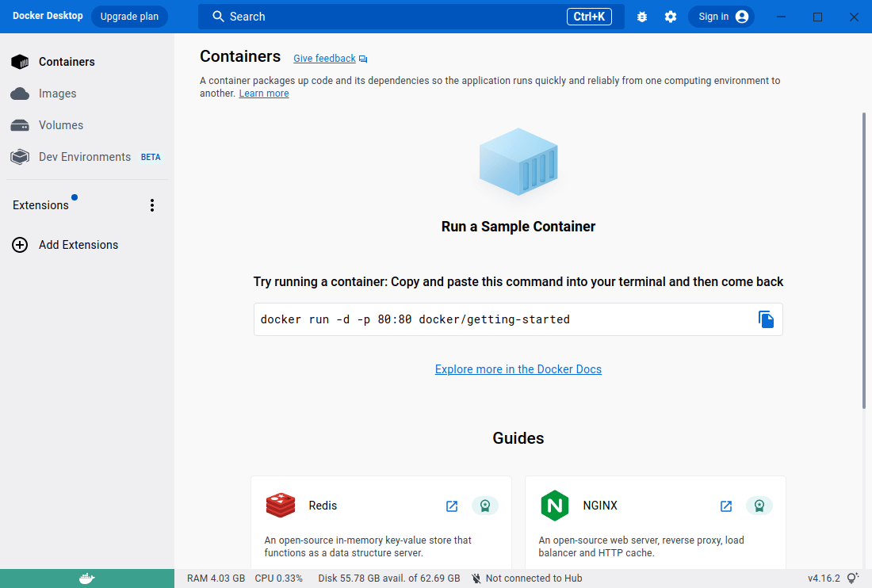Image resolution: width=872 pixels, height=588 pixels.
Task: Open the Redis guide external link icon
Action: [452, 506]
